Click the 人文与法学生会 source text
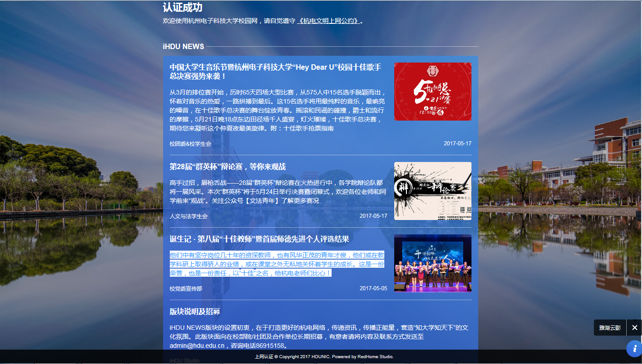642x364 pixels. point(189,216)
